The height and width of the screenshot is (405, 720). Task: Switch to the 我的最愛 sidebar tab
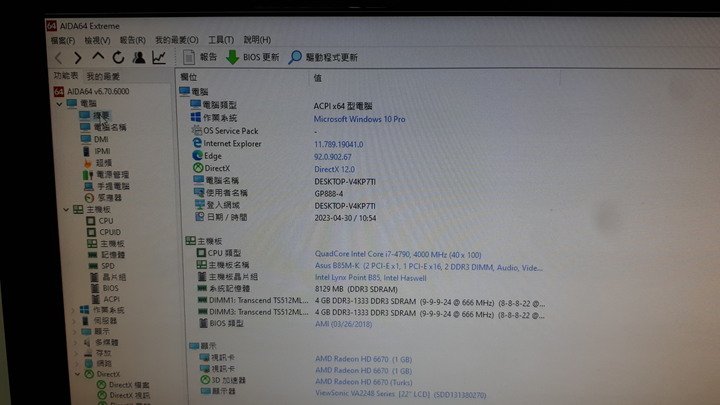(x=103, y=76)
